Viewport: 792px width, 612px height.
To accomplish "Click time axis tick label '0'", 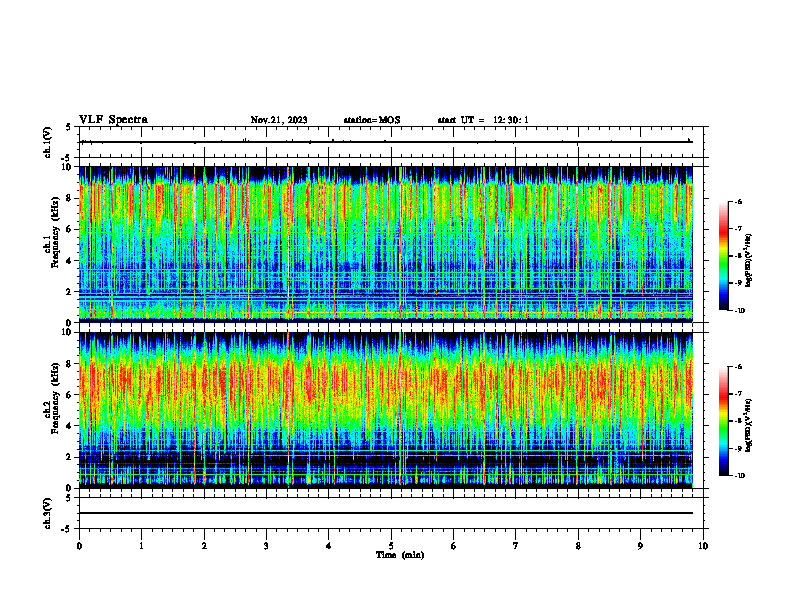I will (79, 546).
